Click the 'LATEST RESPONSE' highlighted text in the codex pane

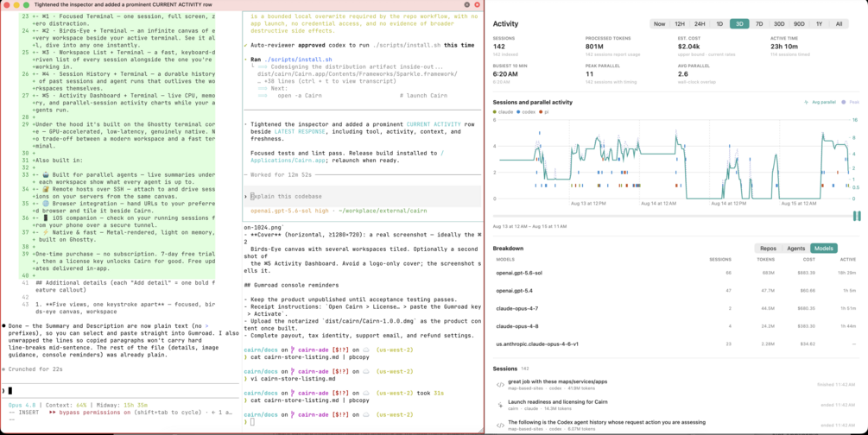coord(300,132)
